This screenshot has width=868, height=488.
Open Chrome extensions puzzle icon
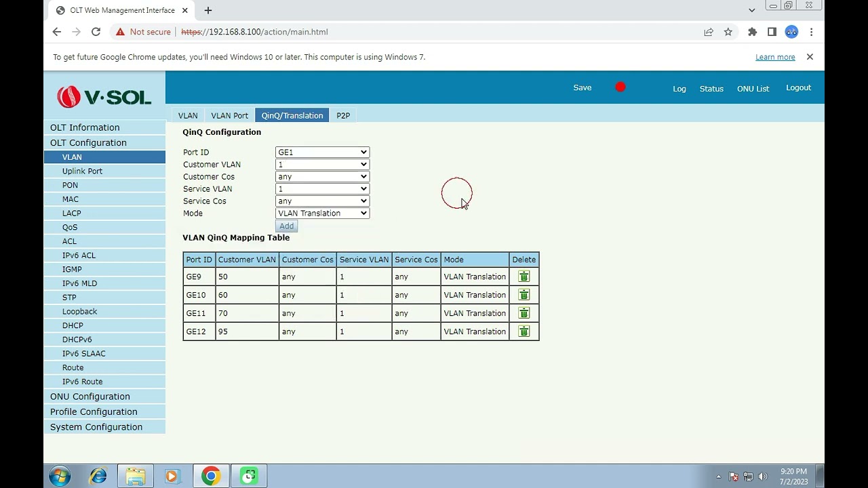752,32
